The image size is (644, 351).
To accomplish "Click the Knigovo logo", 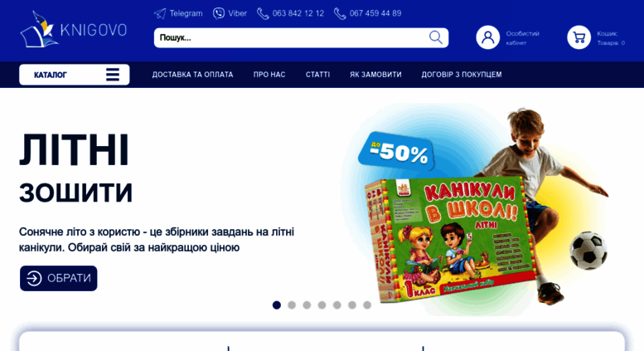I will pyautogui.click(x=74, y=29).
